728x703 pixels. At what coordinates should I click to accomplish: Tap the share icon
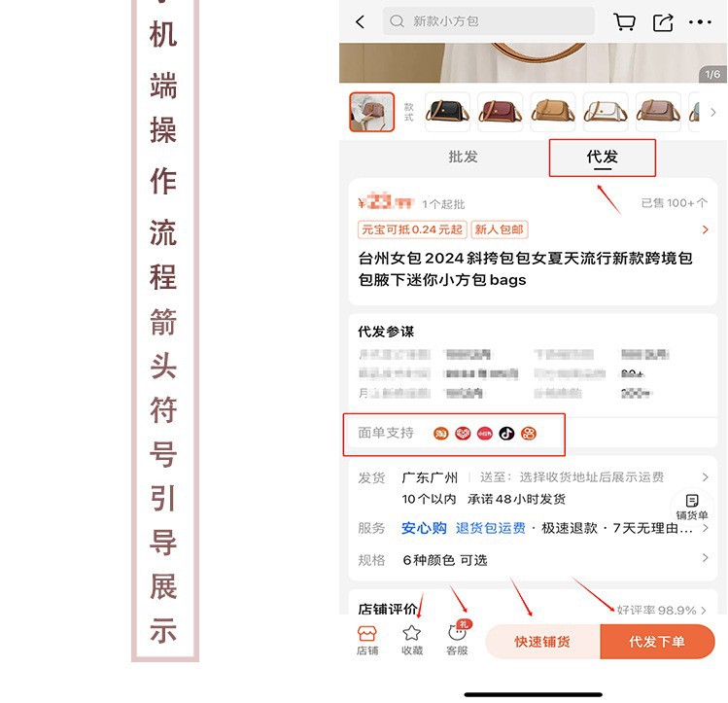point(663,22)
